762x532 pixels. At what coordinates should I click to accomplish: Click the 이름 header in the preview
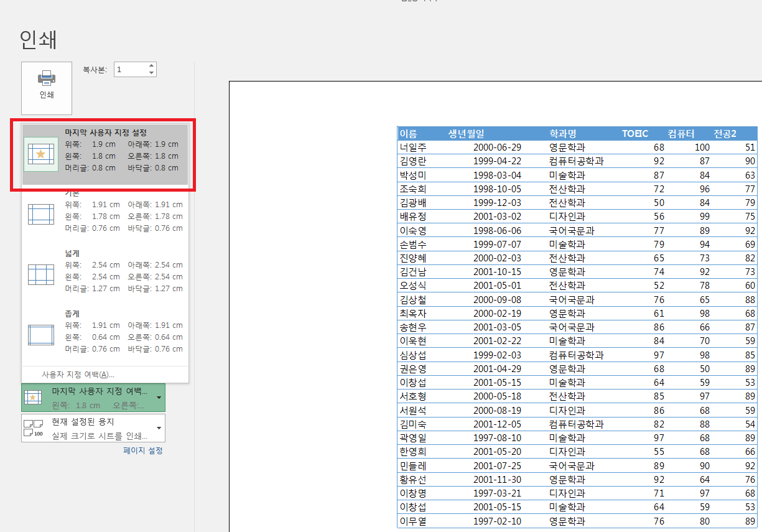[x=409, y=134]
